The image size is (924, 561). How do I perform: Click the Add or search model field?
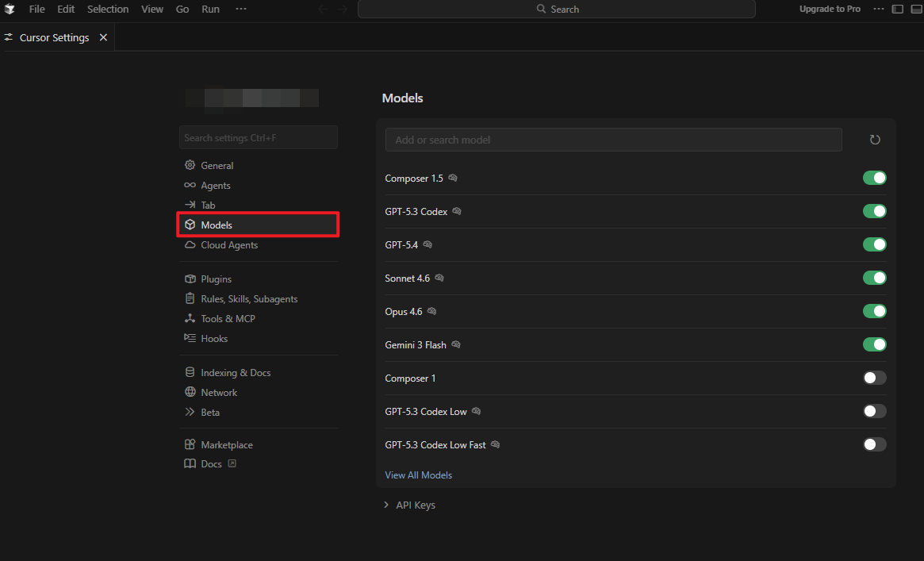point(613,140)
